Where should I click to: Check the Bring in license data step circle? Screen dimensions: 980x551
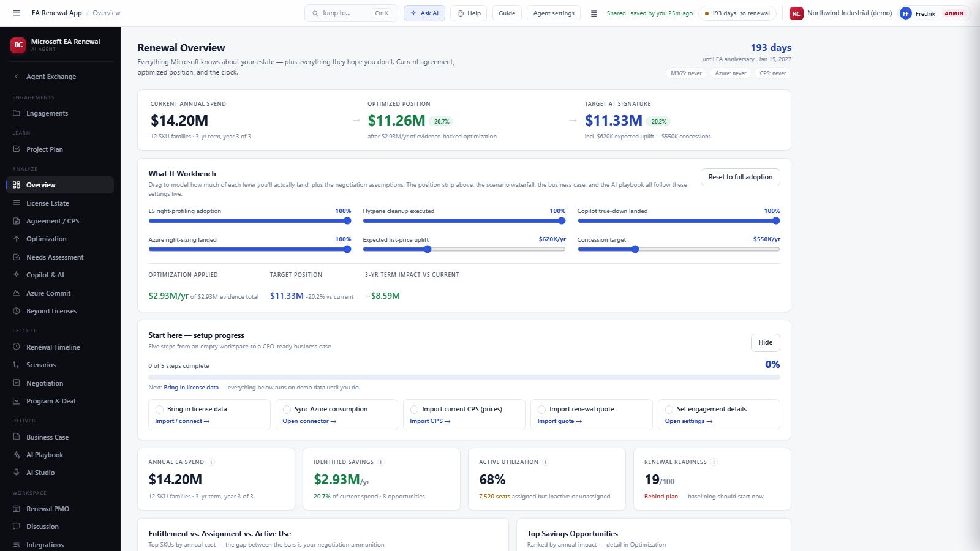(x=159, y=410)
